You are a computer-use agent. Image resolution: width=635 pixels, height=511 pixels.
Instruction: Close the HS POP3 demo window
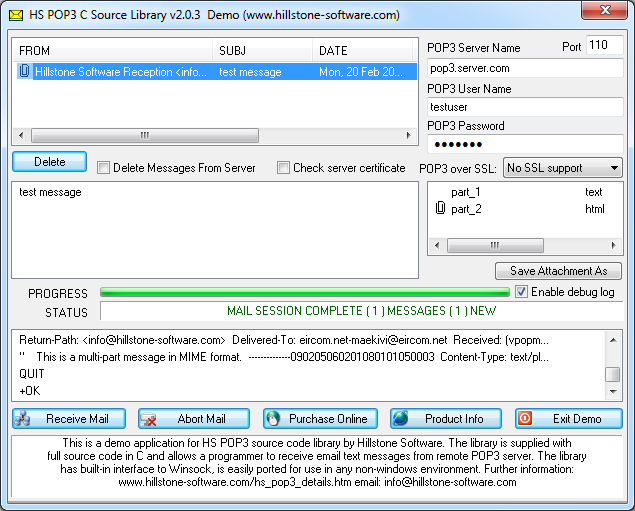(x=605, y=10)
